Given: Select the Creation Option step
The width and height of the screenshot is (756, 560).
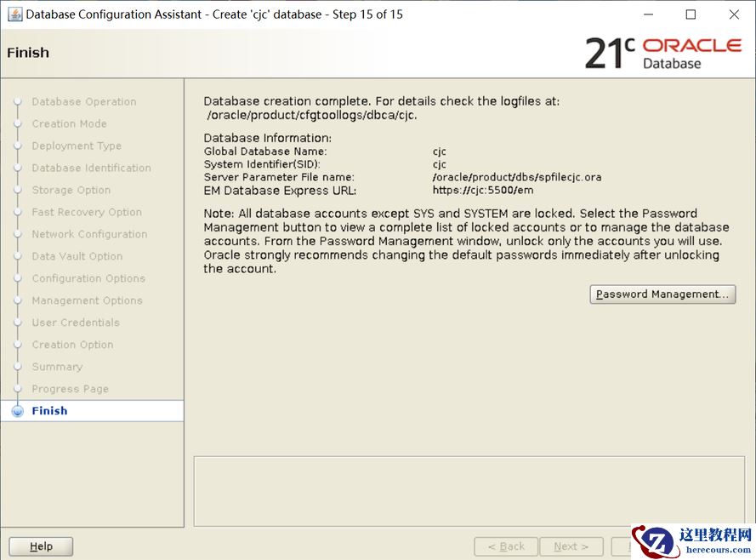Looking at the screenshot, I should pos(72,345).
